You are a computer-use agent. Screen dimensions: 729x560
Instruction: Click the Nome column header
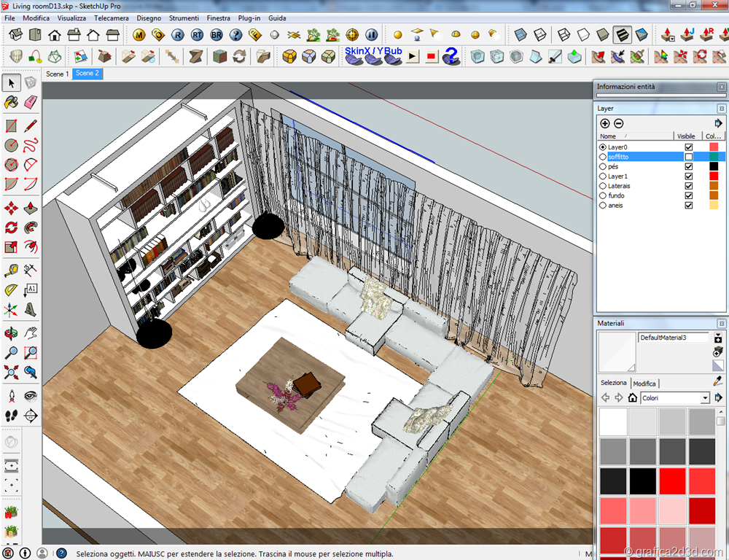click(x=608, y=136)
